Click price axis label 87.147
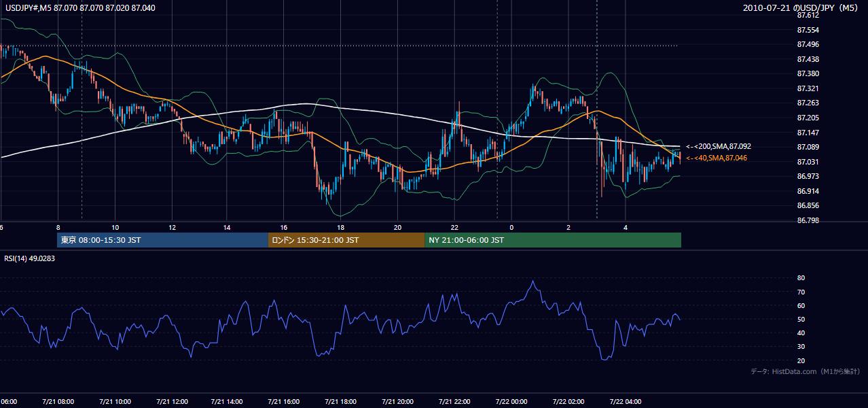The width and height of the screenshot is (868, 408). (x=808, y=133)
